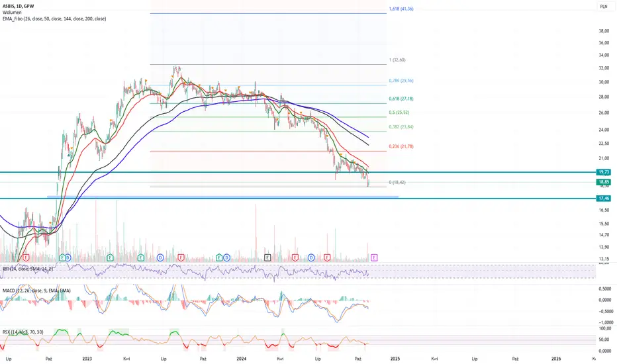Screen dimensions: 617x364
Task: Click the purple upcoming earnings E marker
Action: click(x=374, y=257)
